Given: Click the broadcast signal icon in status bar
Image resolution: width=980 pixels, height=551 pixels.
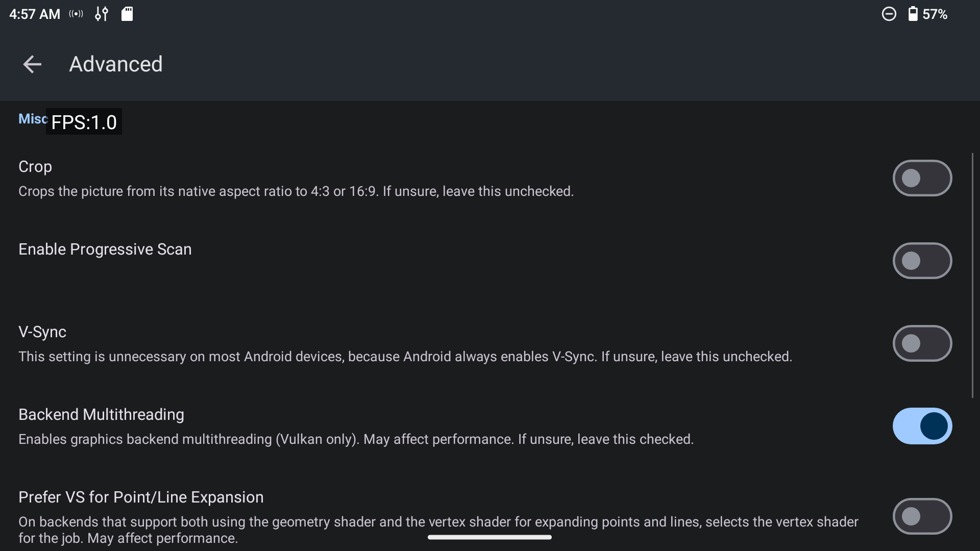Looking at the screenshot, I should [x=75, y=14].
